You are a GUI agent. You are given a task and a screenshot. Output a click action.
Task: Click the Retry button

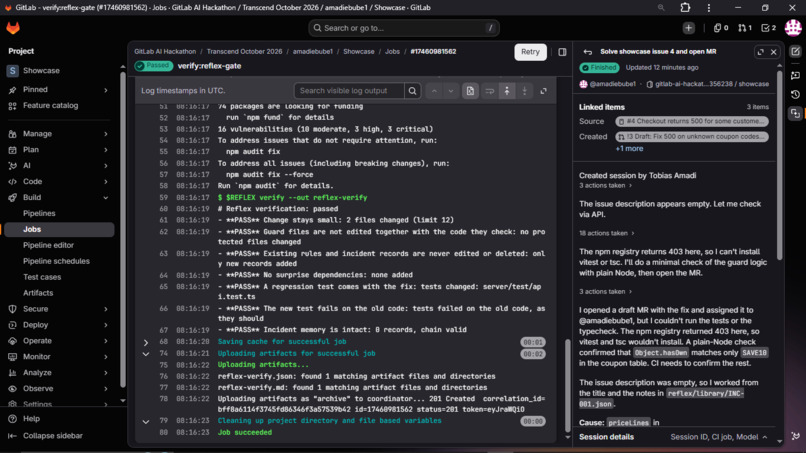530,52
